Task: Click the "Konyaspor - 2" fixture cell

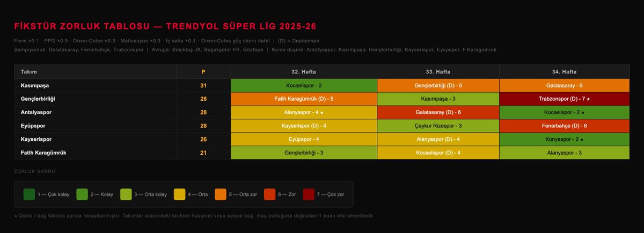Action: (x=564, y=139)
